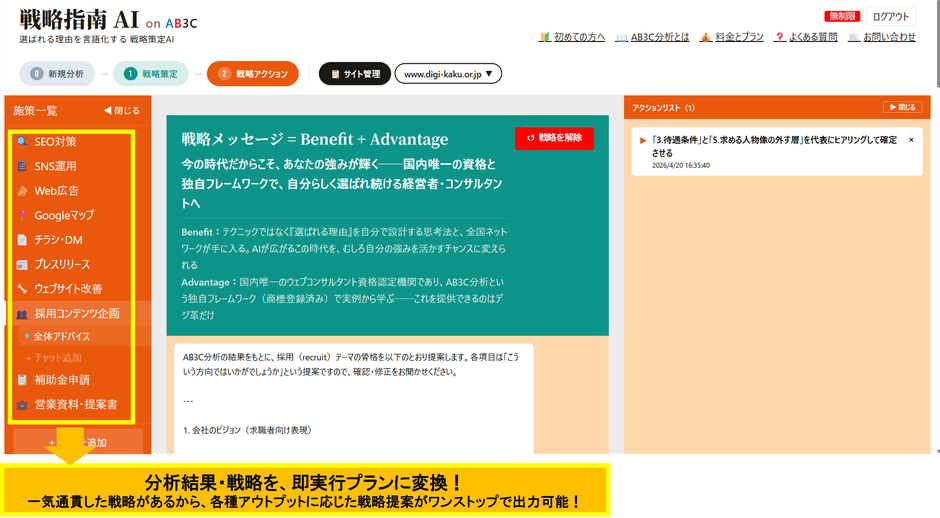Click the 戦略メッセージ = Benefit + Advantage title

tap(315, 139)
